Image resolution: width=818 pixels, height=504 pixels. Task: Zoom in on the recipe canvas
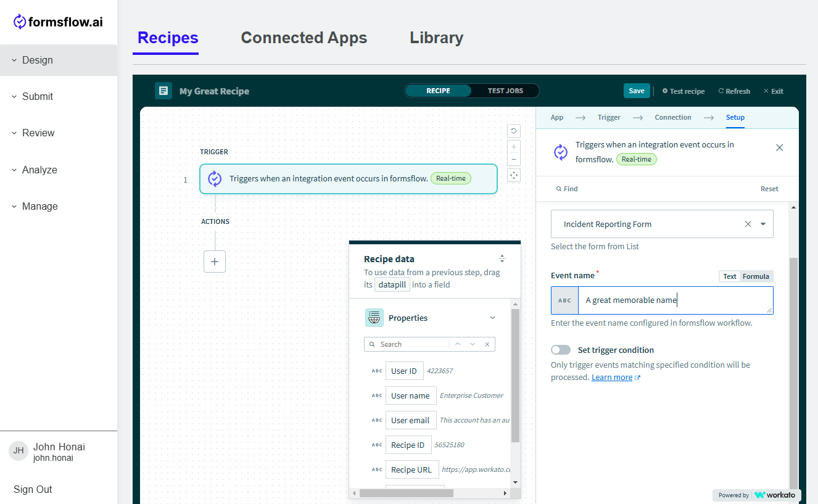point(514,147)
